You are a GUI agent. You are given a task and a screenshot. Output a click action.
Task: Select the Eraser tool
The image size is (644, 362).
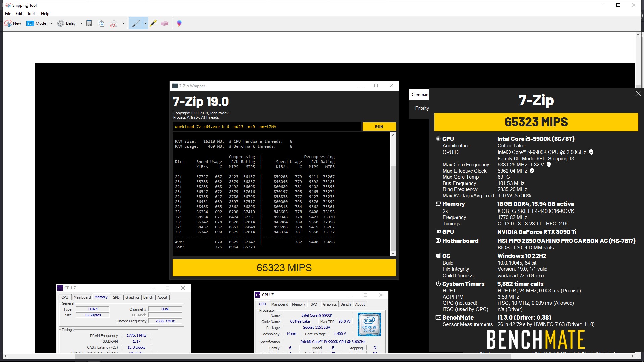point(165,23)
